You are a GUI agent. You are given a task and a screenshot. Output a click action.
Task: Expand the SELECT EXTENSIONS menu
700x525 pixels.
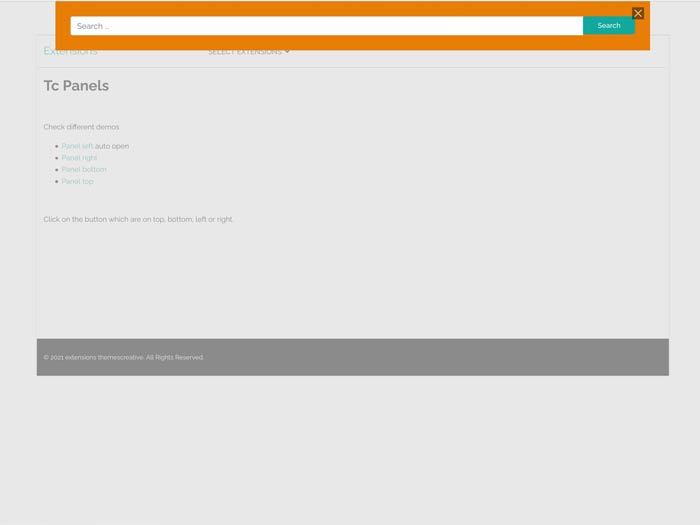point(245,52)
